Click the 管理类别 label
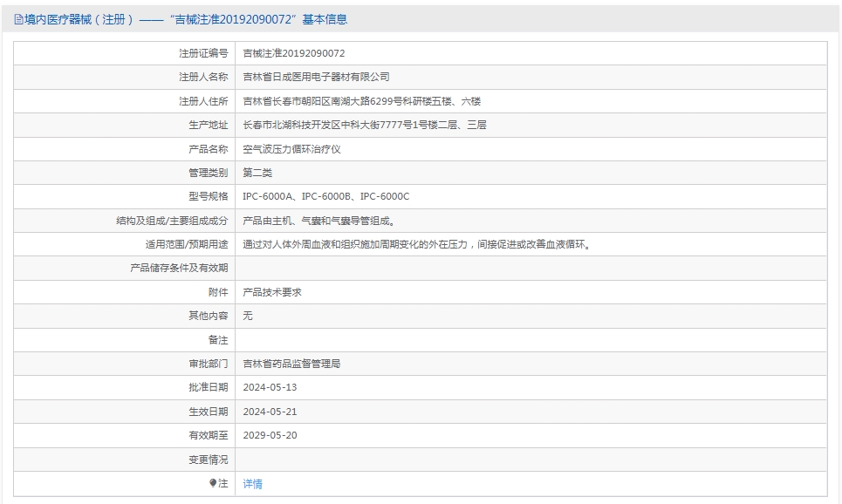 click(x=209, y=173)
